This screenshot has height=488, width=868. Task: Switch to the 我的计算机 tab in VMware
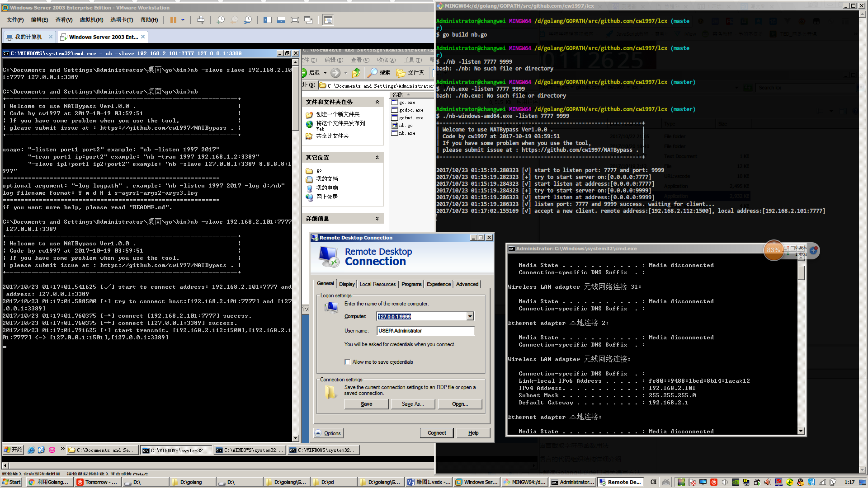point(28,37)
